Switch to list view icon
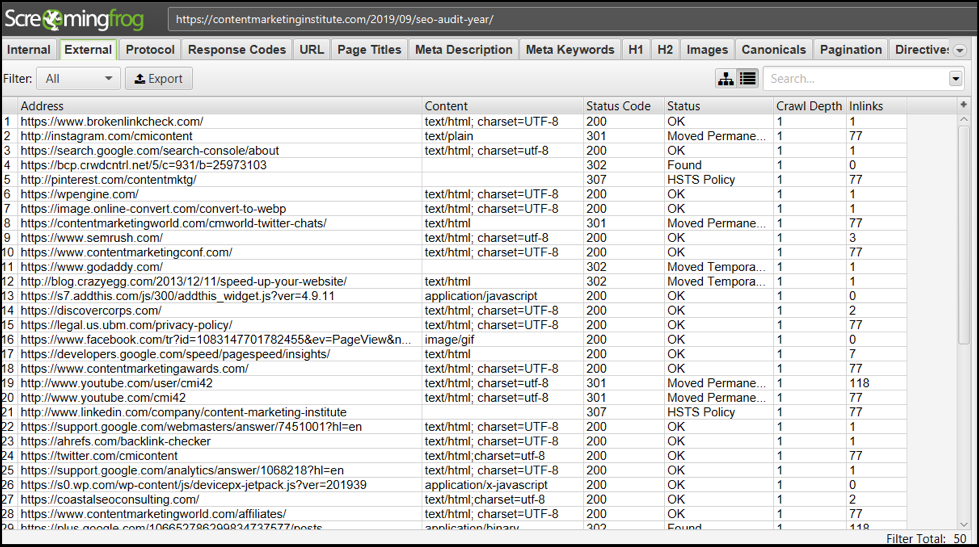 (747, 78)
